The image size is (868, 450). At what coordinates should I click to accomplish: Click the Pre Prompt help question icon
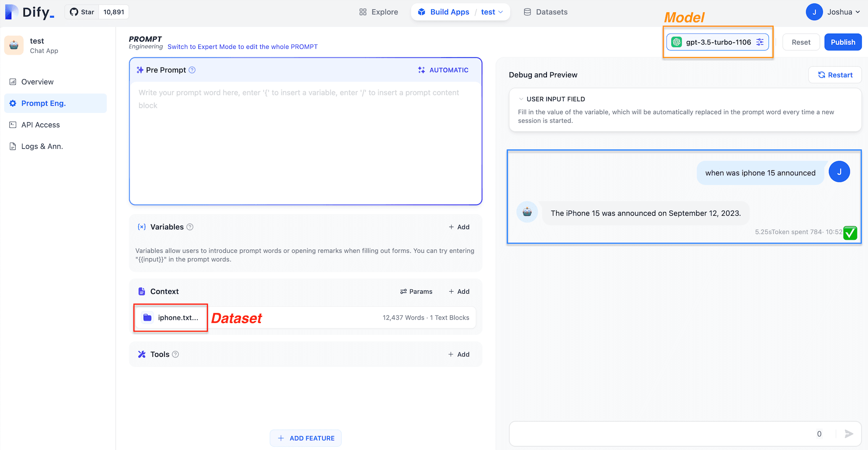[x=192, y=70]
